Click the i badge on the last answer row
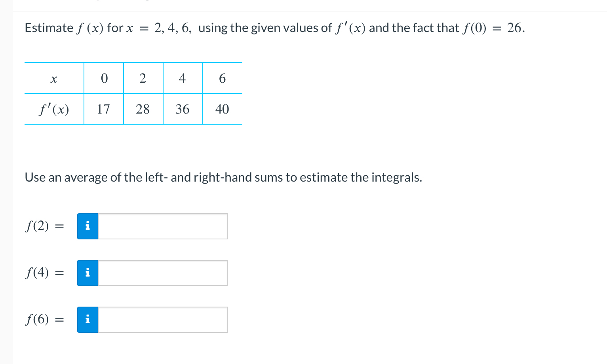This screenshot has height=364, width=607. (88, 319)
